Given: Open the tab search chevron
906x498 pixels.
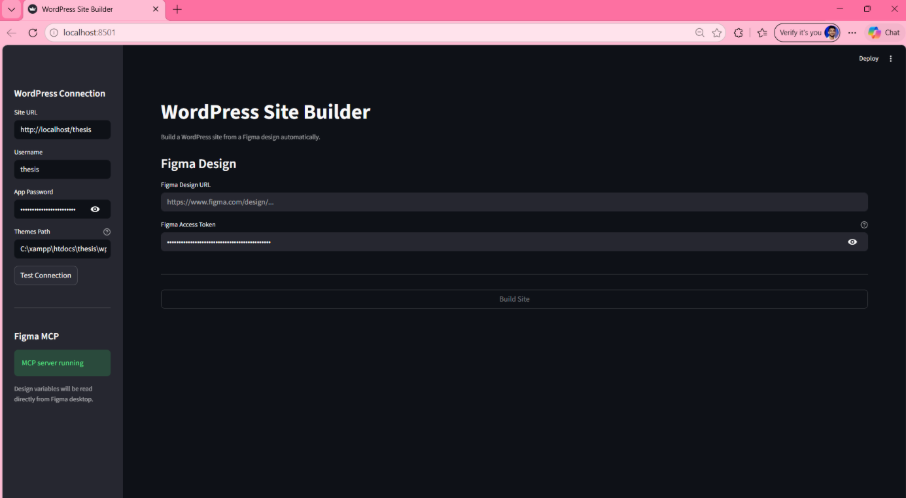Looking at the screenshot, I should click(x=11, y=9).
